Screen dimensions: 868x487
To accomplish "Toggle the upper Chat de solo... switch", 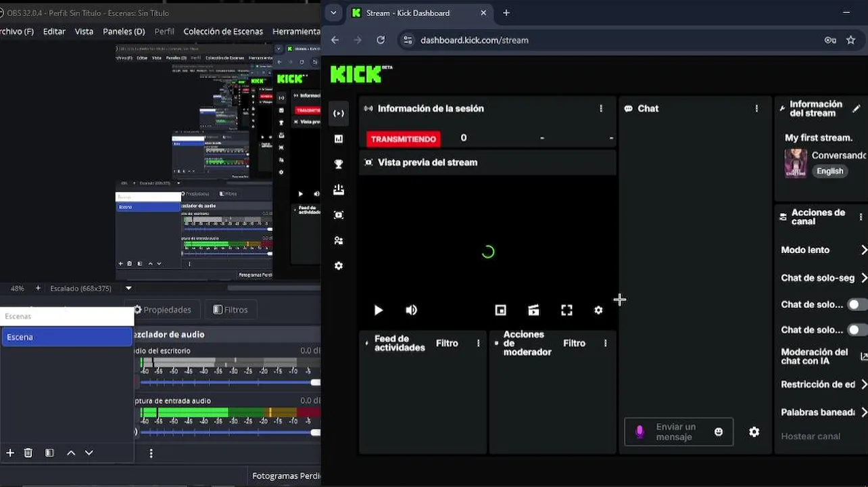I will tap(857, 304).
